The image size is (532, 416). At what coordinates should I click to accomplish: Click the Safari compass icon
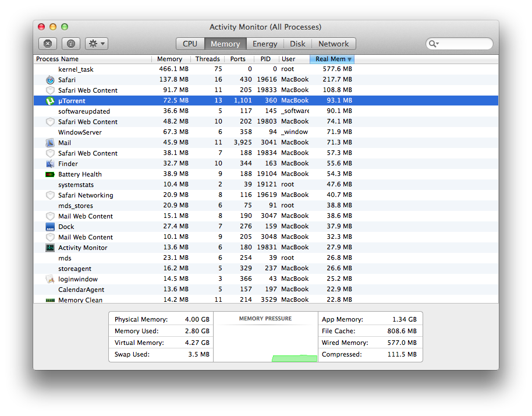pyautogui.click(x=50, y=80)
